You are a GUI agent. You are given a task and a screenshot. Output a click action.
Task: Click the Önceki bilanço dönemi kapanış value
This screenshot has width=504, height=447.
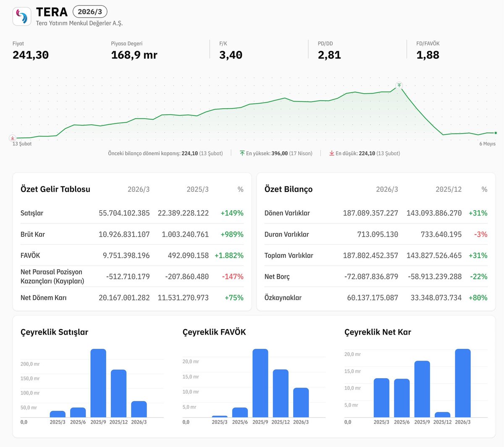[189, 153]
